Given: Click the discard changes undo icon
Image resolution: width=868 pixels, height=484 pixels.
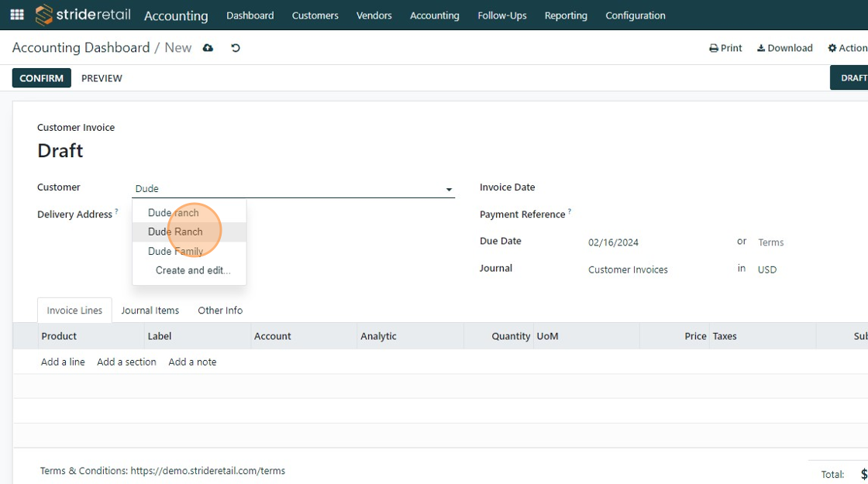Looking at the screenshot, I should click(236, 48).
